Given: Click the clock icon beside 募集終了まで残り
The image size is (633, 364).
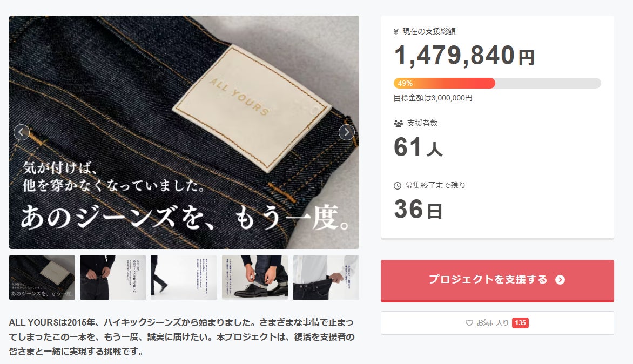Looking at the screenshot, I should tap(398, 186).
